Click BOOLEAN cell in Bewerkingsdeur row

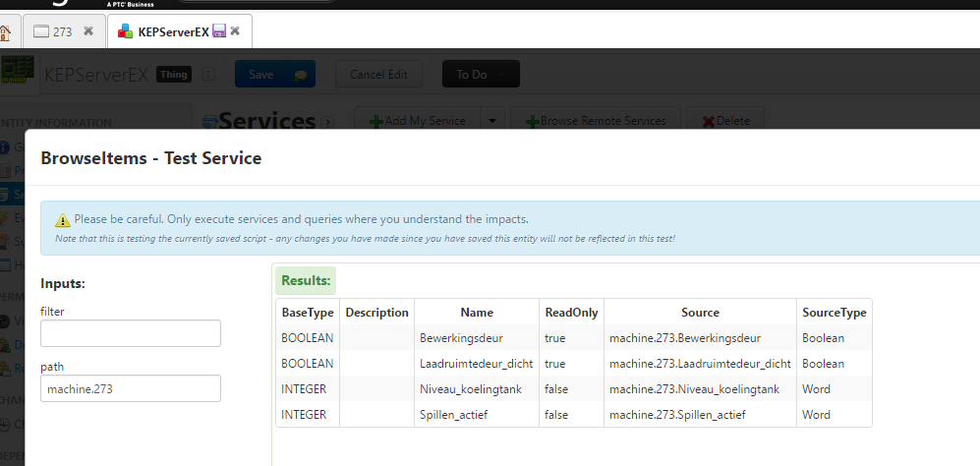coord(308,338)
